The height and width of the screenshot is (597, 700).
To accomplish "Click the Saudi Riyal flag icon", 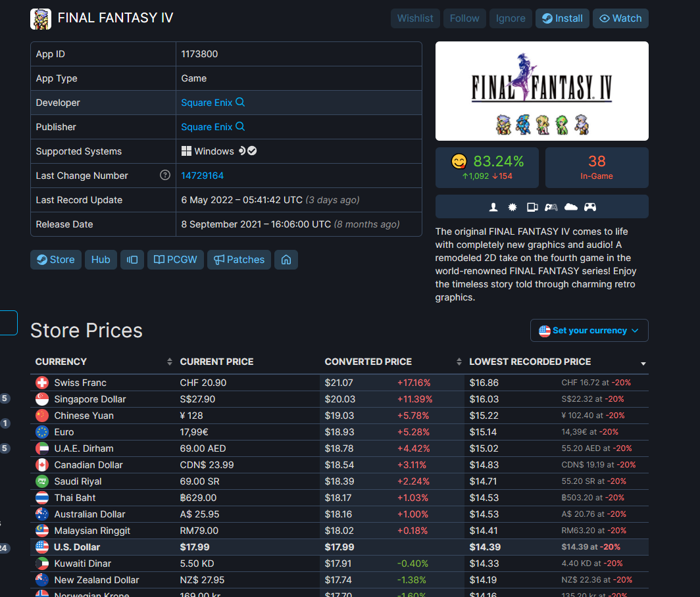I will 42,481.
